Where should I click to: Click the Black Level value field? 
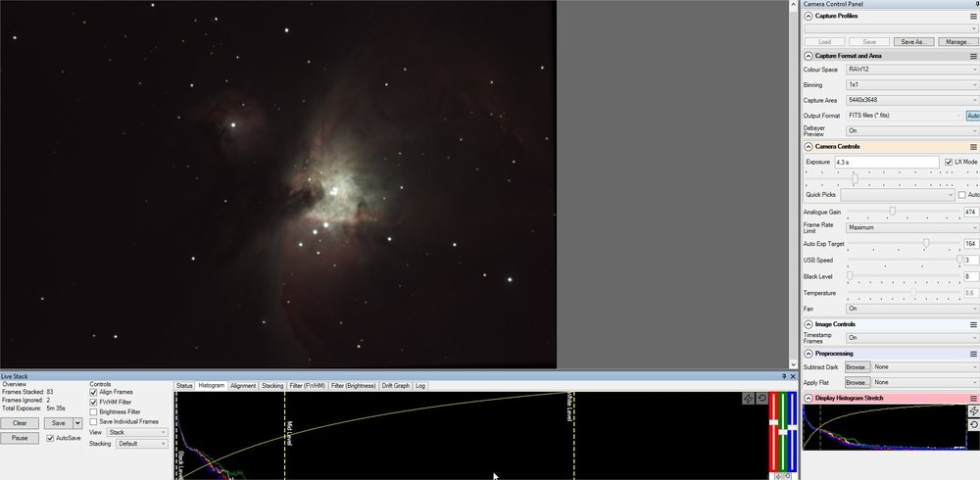(970, 276)
